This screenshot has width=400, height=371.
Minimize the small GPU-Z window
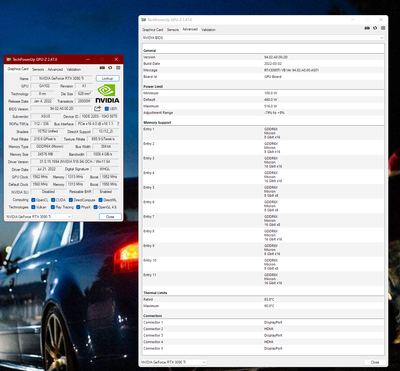click(x=88, y=59)
